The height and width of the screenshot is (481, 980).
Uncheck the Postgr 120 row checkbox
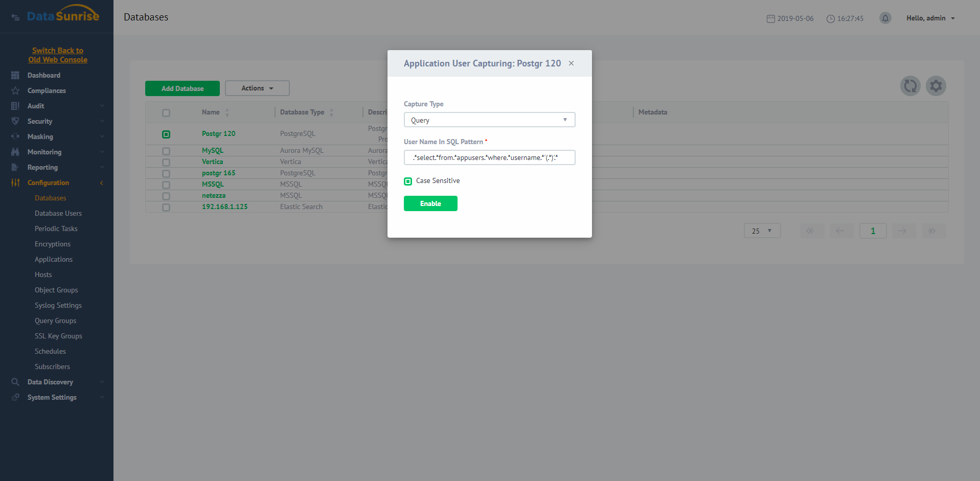(166, 134)
